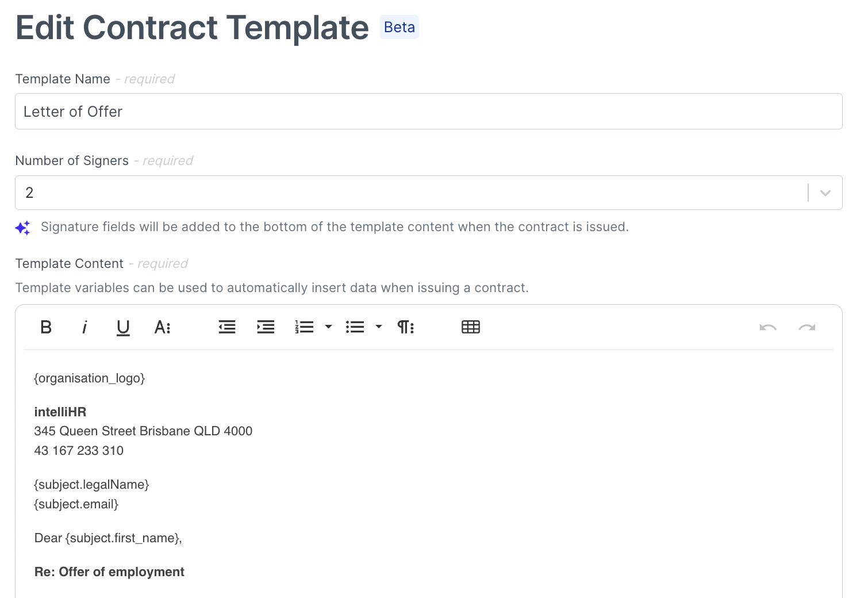Viewport: 868px width, 598px height.
Task: Click the Edit Contract Template heading
Action: point(192,28)
